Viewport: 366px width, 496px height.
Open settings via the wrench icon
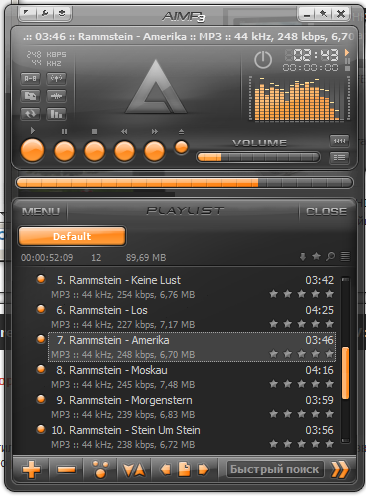pyautogui.click(x=45, y=13)
